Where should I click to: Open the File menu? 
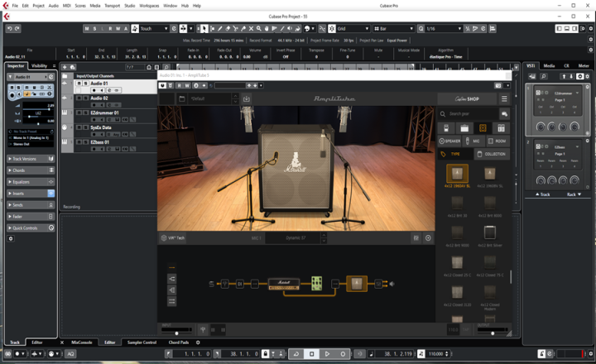click(15, 6)
